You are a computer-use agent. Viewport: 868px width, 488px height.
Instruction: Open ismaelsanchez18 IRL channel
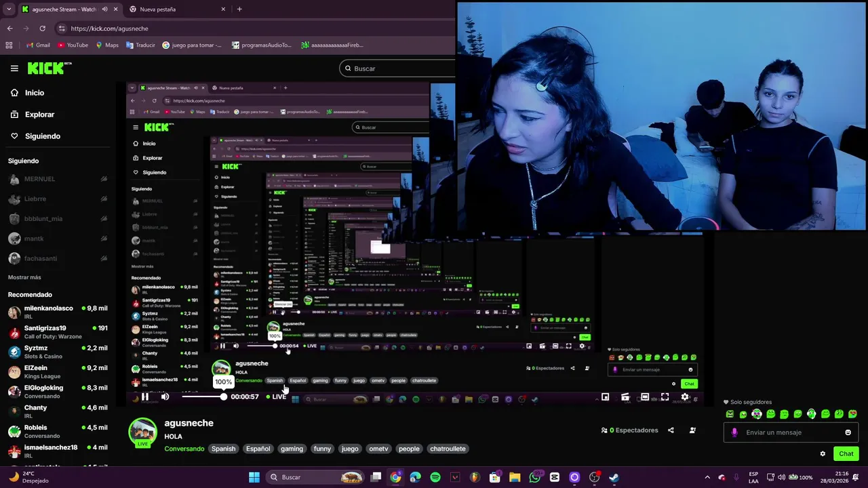(58, 451)
